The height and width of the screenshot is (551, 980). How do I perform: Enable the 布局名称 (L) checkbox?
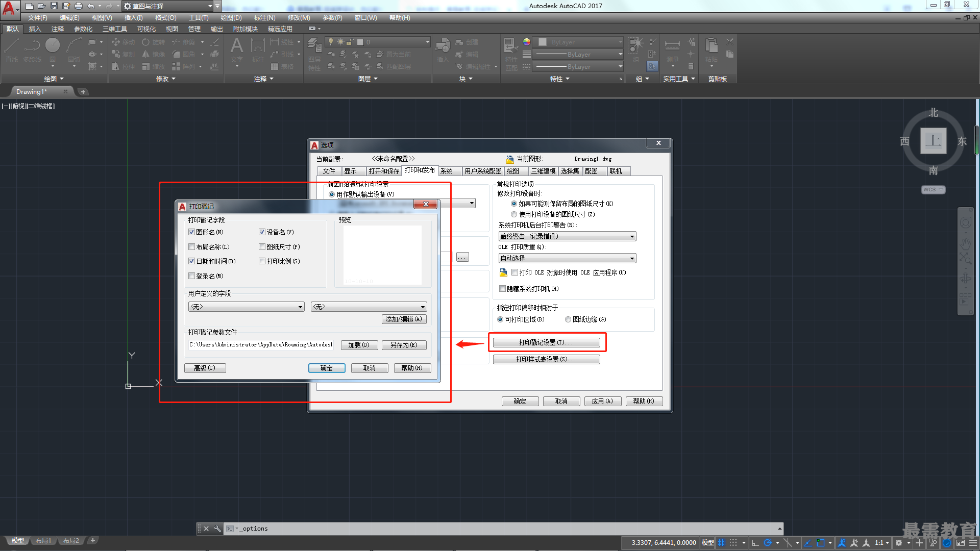point(191,247)
